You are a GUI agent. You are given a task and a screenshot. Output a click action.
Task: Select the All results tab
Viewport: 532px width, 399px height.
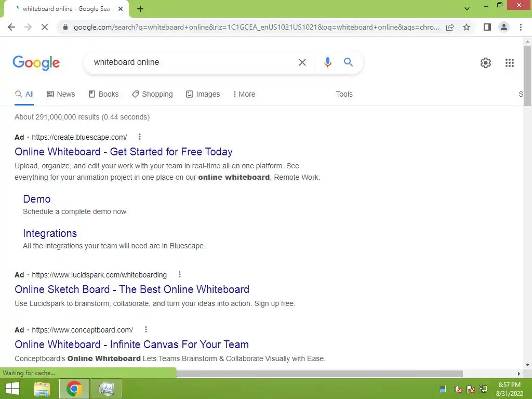pos(24,95)
